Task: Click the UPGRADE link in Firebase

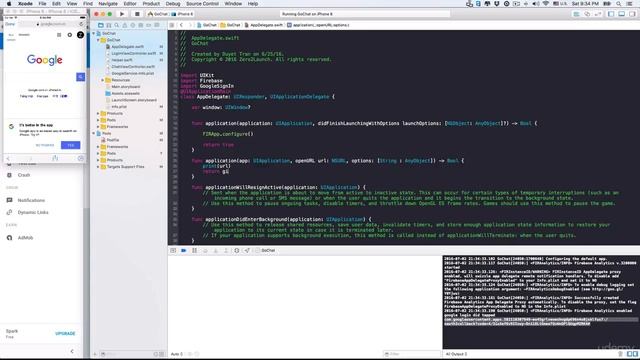Action: pyautogui.click(x=65, y=333)
